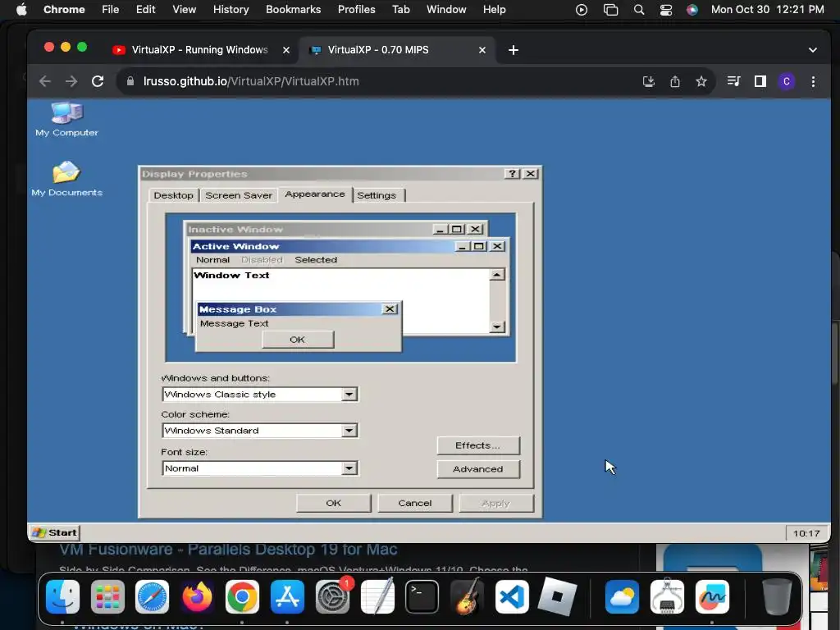Launch Terminal from the dock
Image resolution: width=840 pixels, height=630 pixels.
(422, 596)
